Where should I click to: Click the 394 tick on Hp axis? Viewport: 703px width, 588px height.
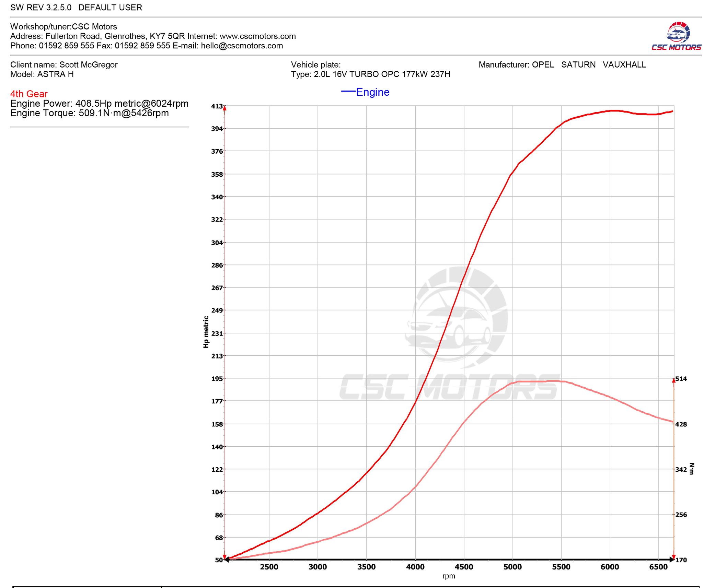click(x=217, y=129)
